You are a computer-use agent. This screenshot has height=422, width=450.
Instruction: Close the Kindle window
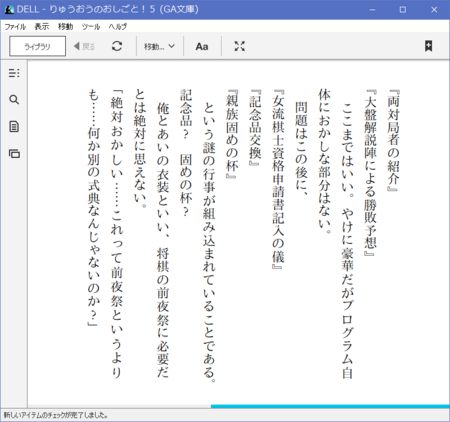[x=434, y=10]
